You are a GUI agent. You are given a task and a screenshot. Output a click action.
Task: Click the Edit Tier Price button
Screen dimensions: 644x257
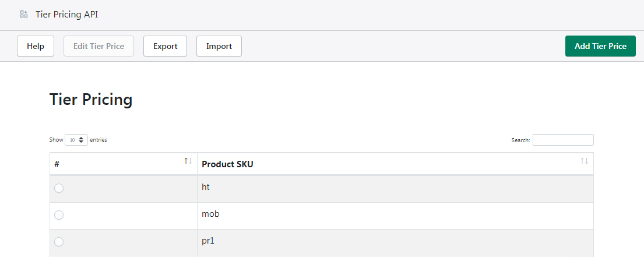point(98,46)
